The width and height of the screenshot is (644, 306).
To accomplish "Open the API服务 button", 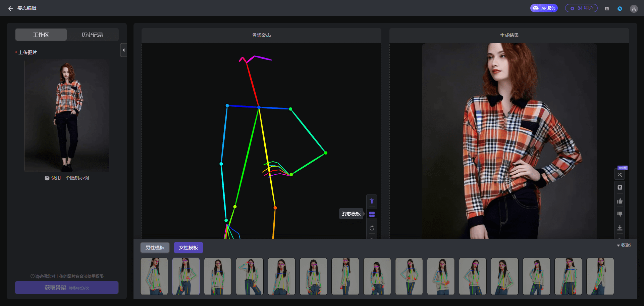I will click(x=544, y=8).
